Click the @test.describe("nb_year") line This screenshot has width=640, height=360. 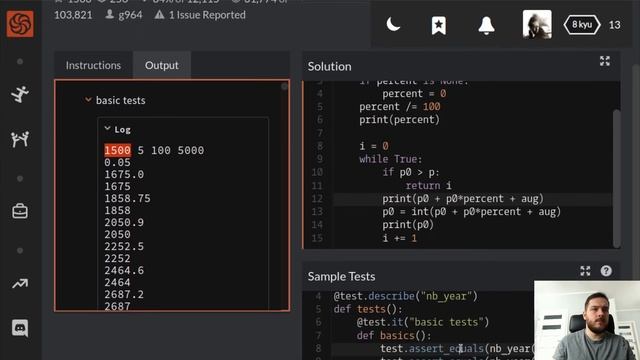click(x=405, y=296)
